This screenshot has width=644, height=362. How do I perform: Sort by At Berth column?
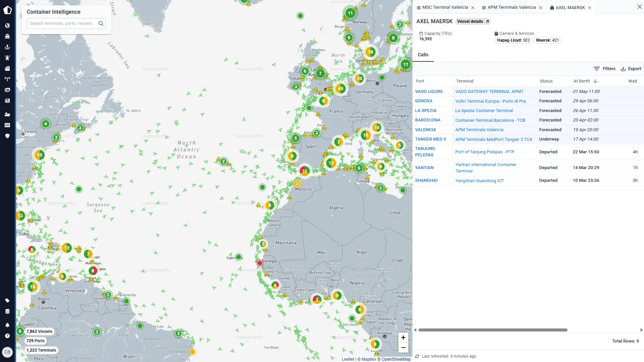coord(585,81)
